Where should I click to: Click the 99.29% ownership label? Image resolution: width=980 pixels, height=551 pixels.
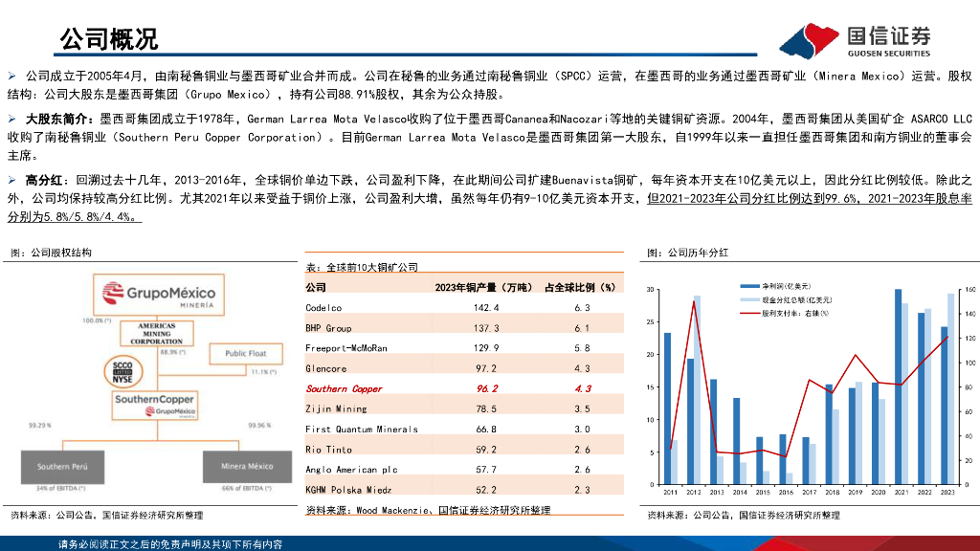(x=40, y=426)
